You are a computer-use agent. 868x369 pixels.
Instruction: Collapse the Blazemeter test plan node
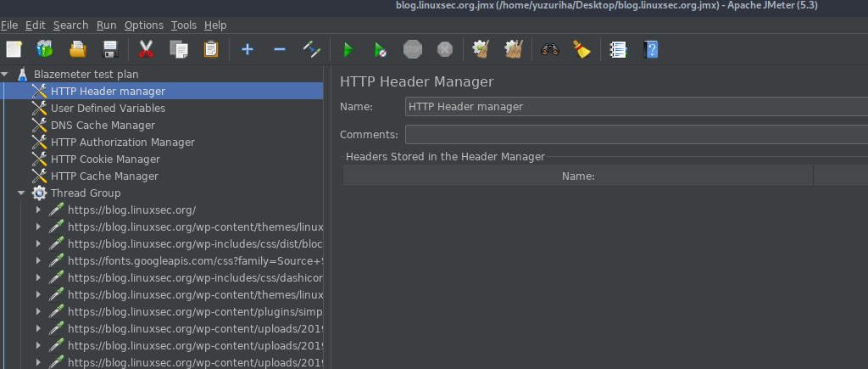pos(5,74)
